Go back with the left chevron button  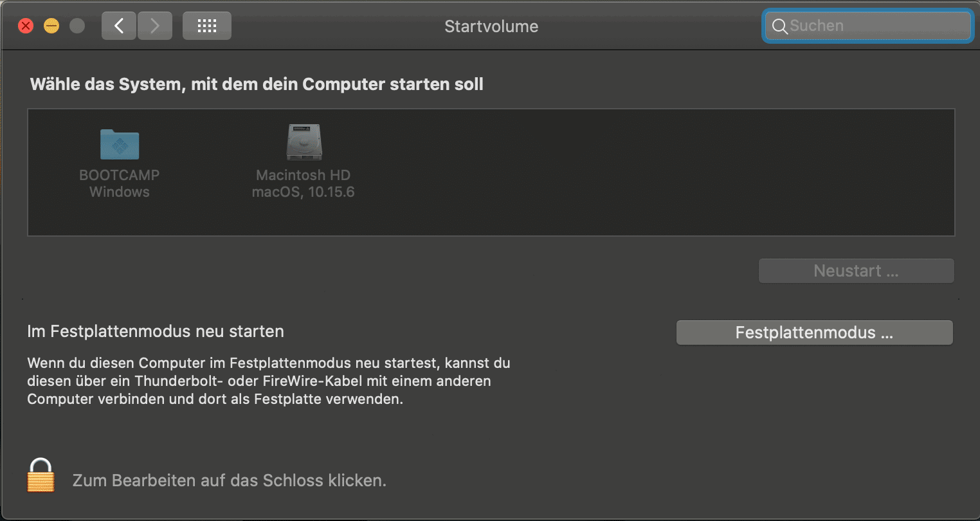click(x=119, y=26)
